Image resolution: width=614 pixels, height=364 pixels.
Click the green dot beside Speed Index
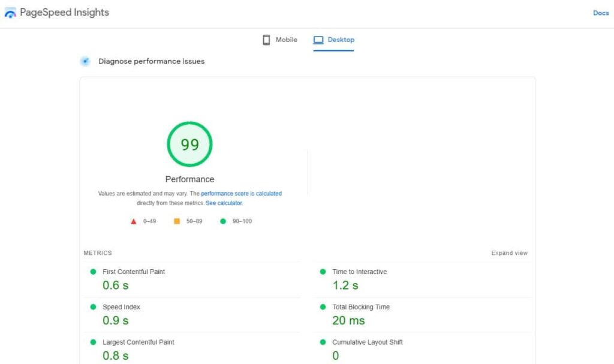tap(93, 307)
